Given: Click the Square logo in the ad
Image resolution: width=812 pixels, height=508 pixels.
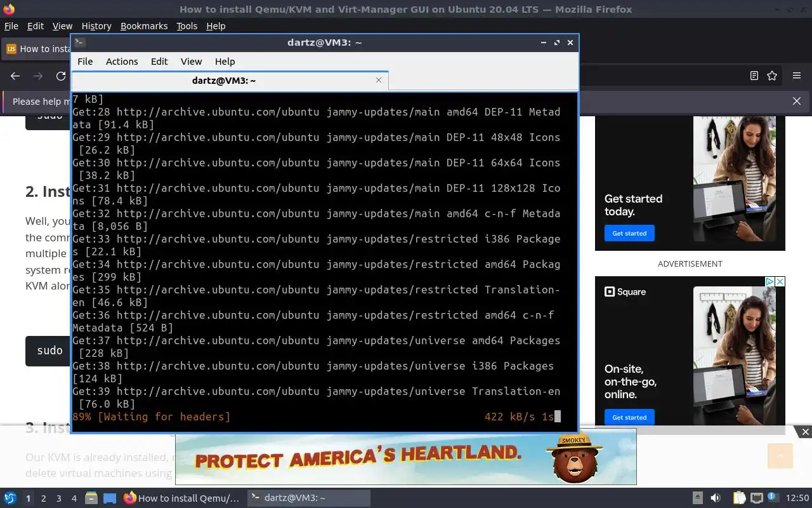Looking at the screenshot, I should (x=625, y=292).
